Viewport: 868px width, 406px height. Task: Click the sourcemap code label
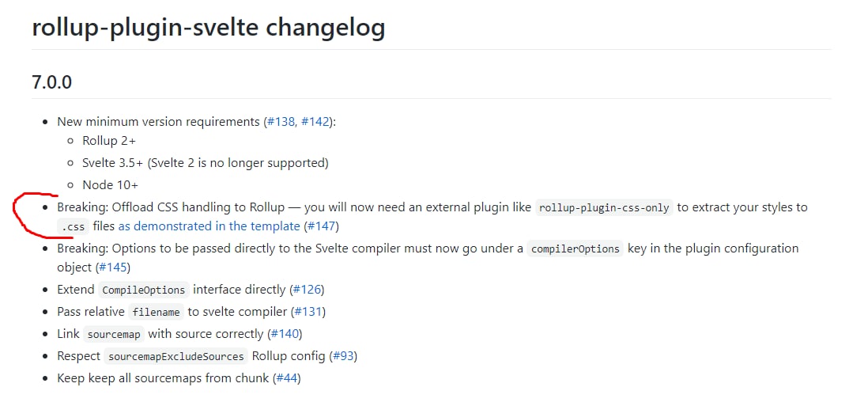(x=114, y=334)
